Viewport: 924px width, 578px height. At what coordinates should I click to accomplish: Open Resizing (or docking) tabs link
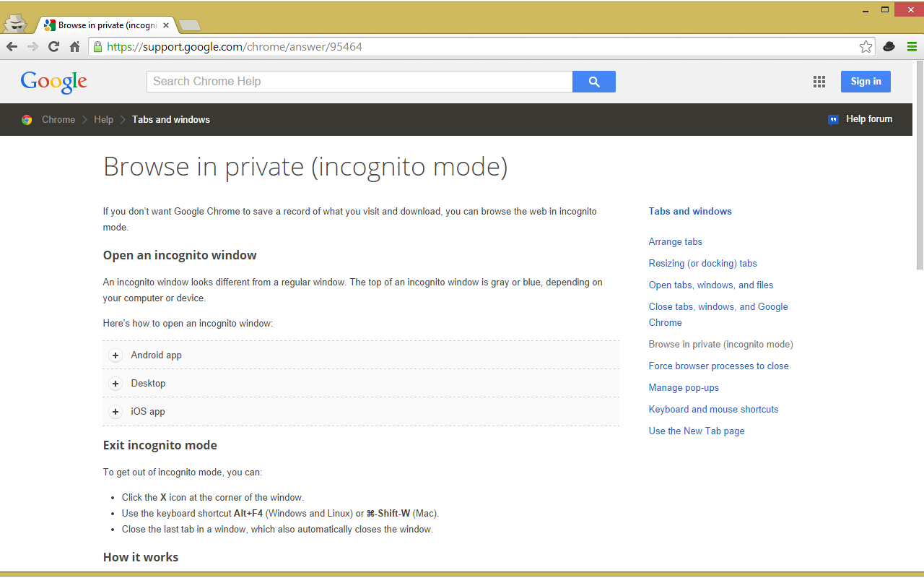click(703, 264)
